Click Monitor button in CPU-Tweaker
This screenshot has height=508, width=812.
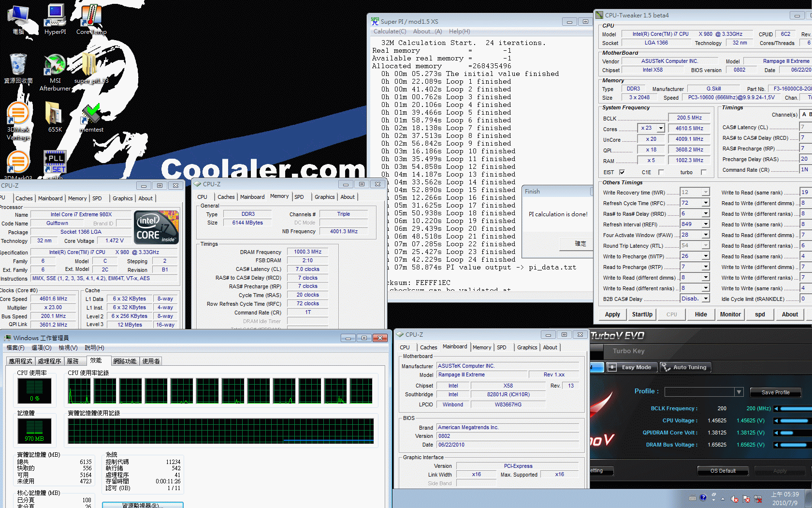(730, 314)
